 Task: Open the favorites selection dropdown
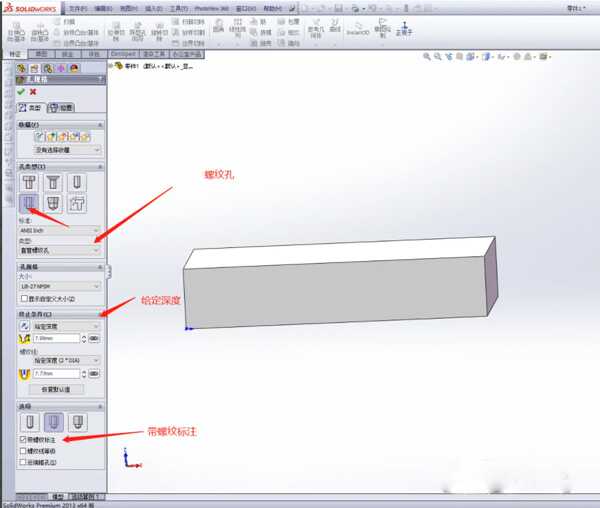pos(67,150)
